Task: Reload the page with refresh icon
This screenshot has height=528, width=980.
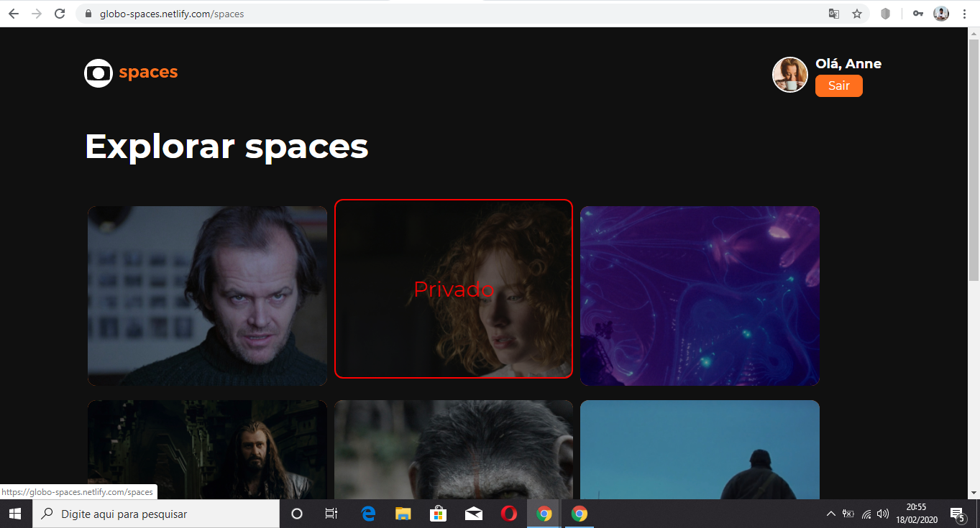Action: pos(60,14)
